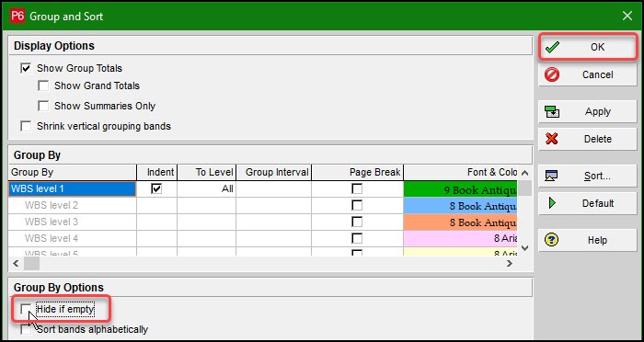
Task: Click the Cancel button label
Action: [598, 74]
